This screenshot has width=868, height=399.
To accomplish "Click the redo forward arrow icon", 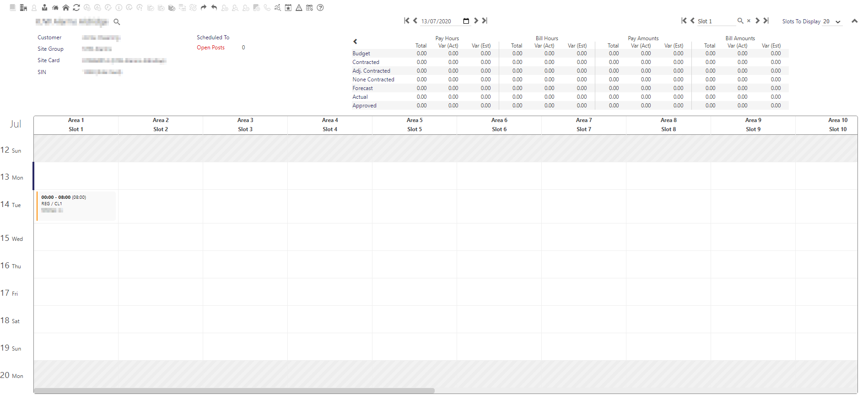I will coord(204,8).
